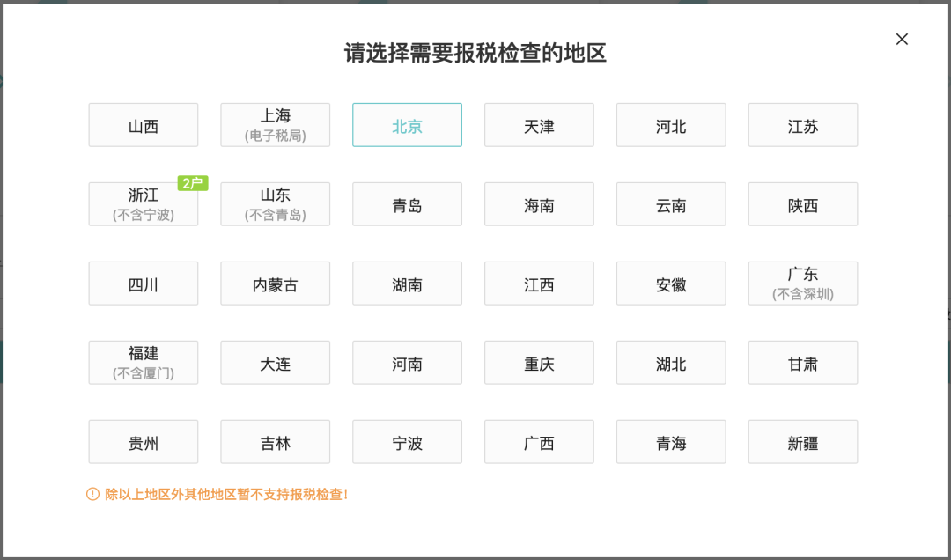This screenshot has height=560, width=951.
Task: Choose 福建 (不含厦门) region
Action: [144, 363]
